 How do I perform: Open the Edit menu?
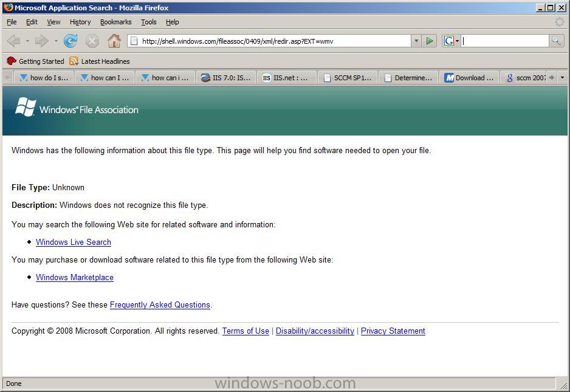pyautogui.click(x=32, y=22)
